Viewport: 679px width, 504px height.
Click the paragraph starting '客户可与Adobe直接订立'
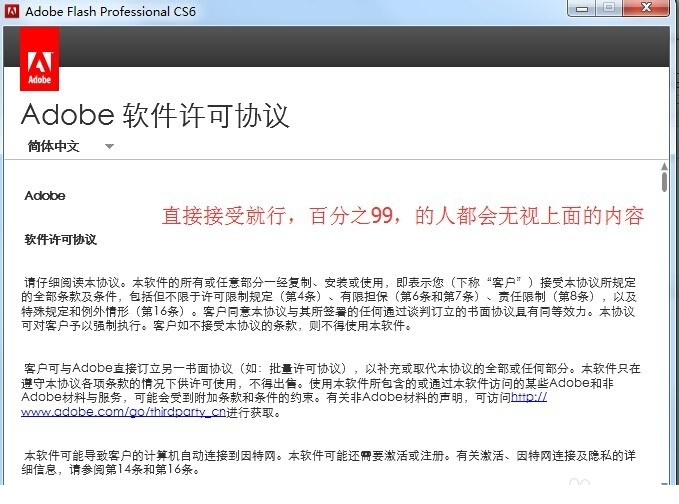click(x=331, y=390)
